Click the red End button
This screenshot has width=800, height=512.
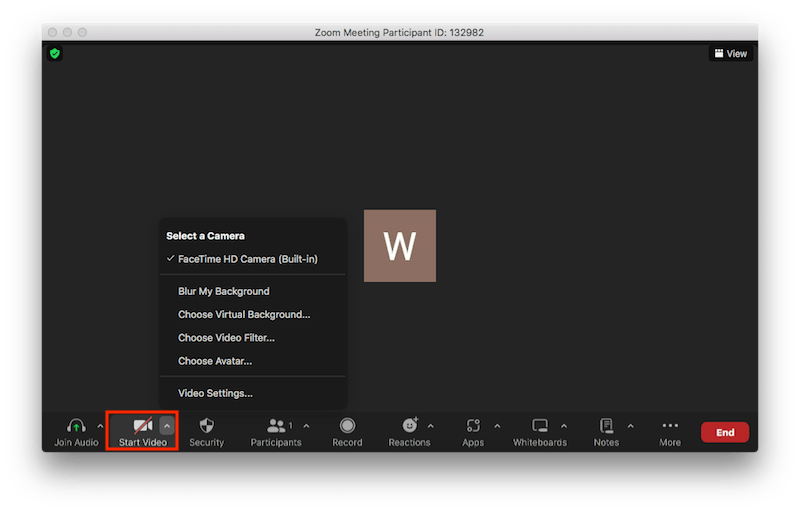coord(724,432)
